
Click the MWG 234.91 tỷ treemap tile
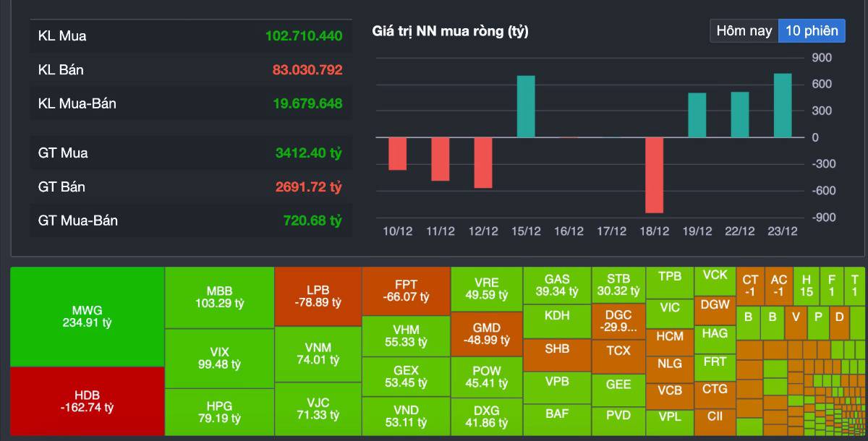tap(88, 317)
